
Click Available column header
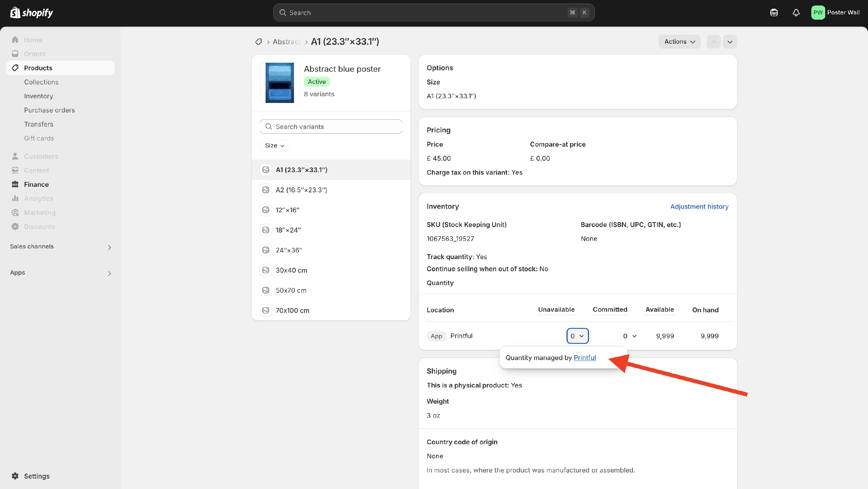660,310
